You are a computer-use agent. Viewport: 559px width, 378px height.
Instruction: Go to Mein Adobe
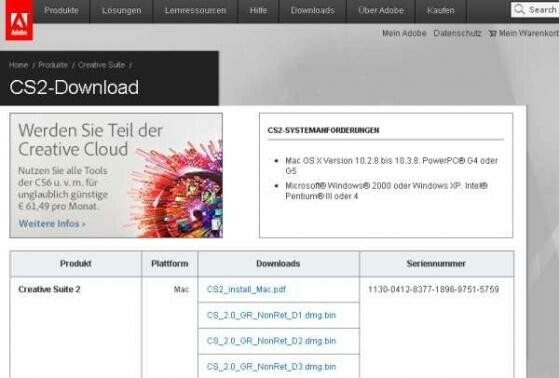tap(404, 34)
